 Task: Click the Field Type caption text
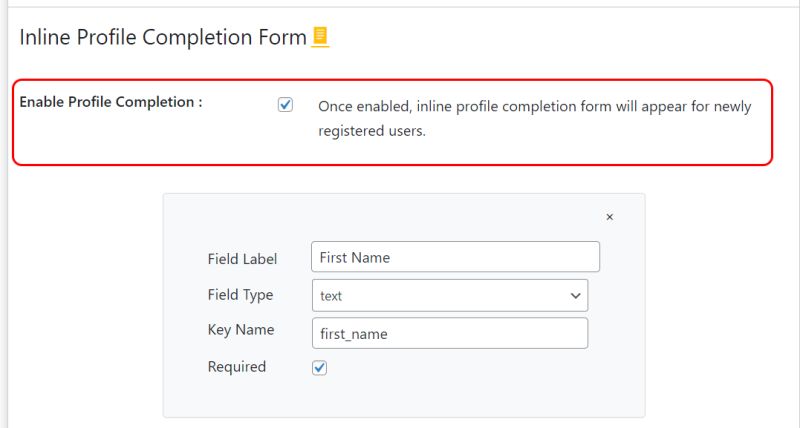[x=240, y=295]
